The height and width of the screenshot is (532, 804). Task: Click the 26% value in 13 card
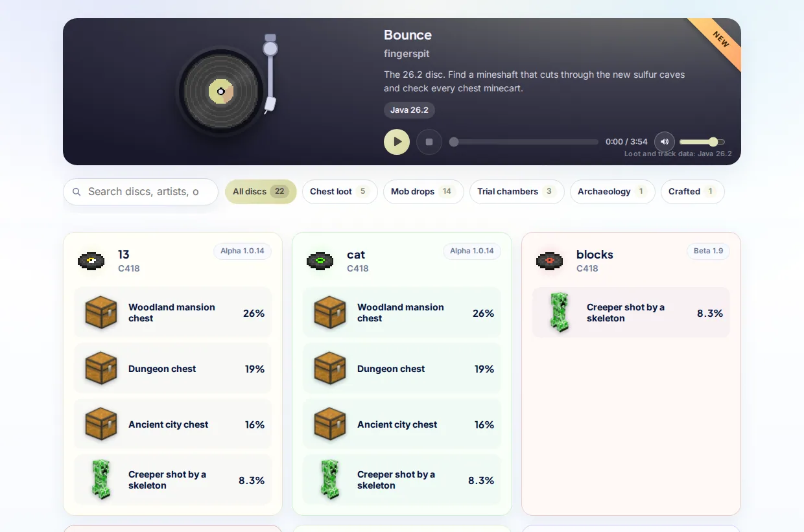coord(254,313)
